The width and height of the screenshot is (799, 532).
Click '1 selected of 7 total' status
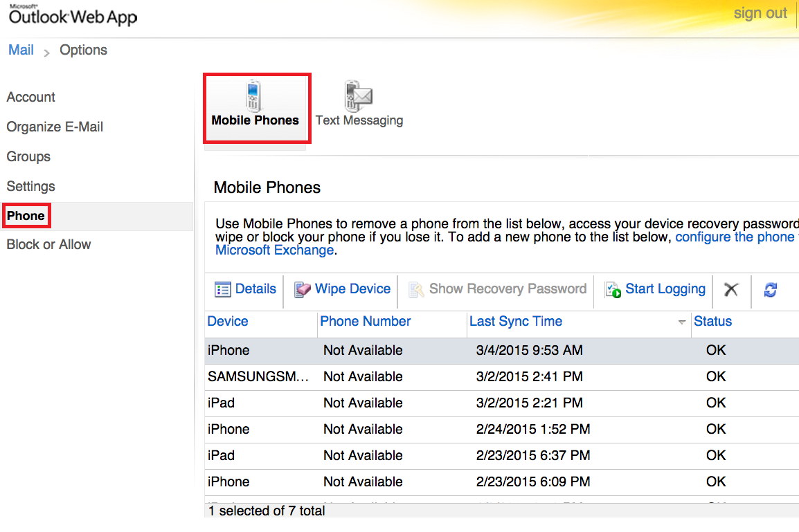pyautogui.click(x=267, y=511)
